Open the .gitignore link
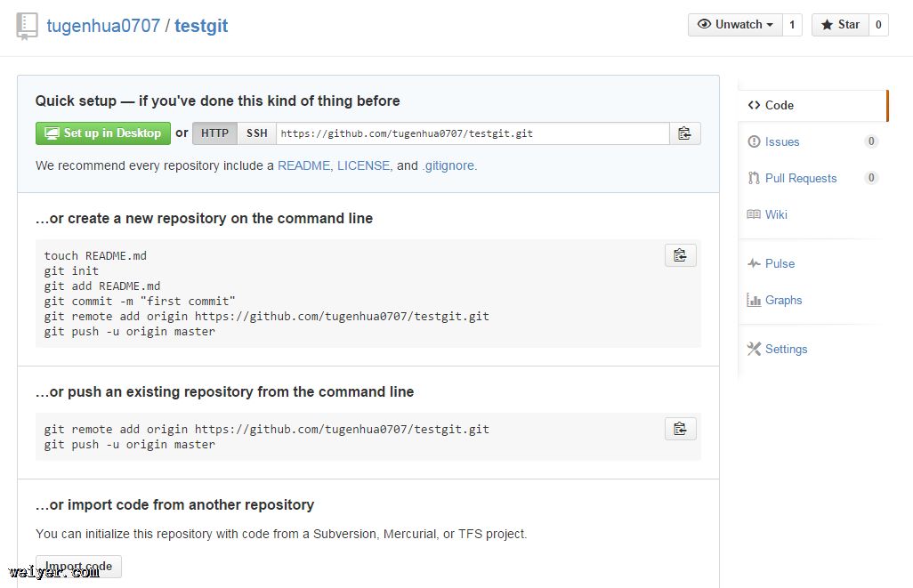Screen dimensions: 913x588 click(448, 165)
